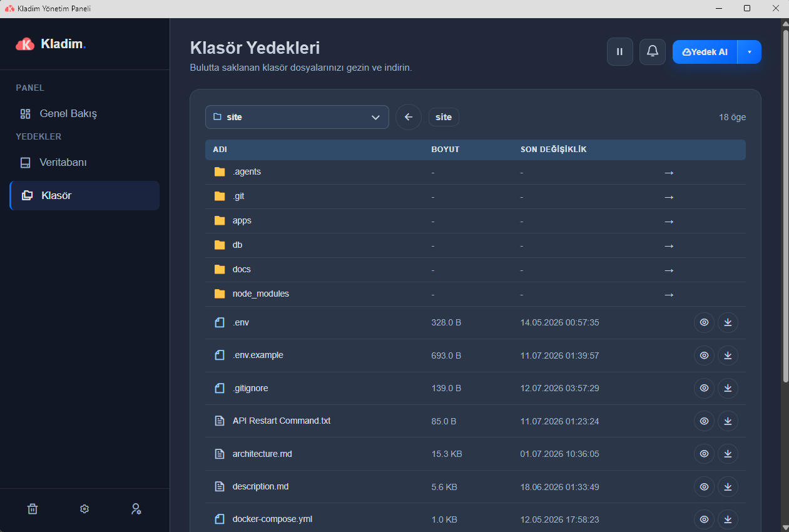Download the docker-compose.yml file
This screenshot has width=789, height=532.
[728, 519]
